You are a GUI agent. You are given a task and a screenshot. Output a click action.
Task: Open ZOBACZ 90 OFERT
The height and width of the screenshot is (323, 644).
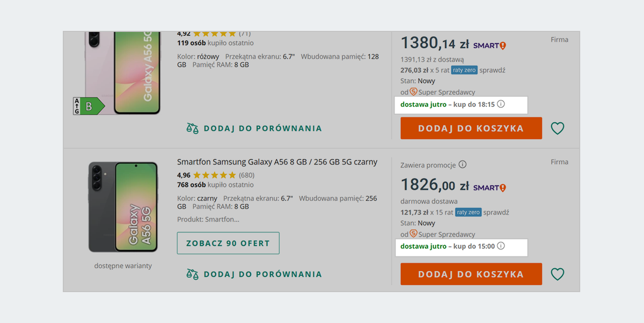(x=228, y=243)
